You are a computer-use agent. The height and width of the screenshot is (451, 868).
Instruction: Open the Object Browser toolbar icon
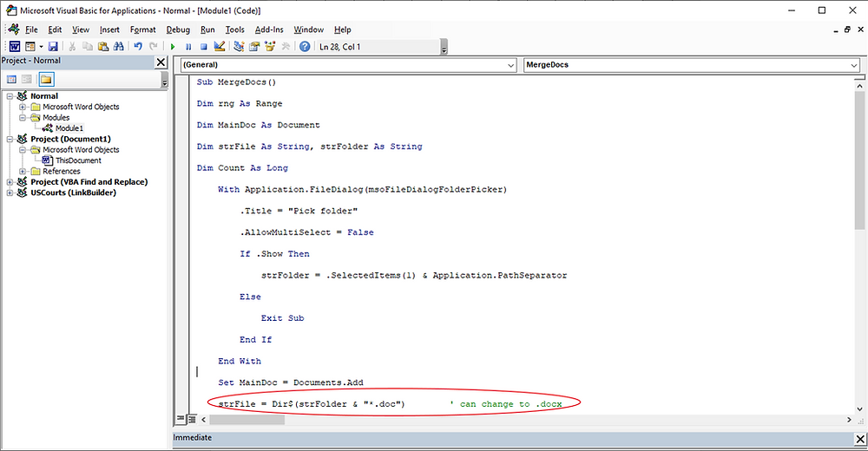coord(270,47)
